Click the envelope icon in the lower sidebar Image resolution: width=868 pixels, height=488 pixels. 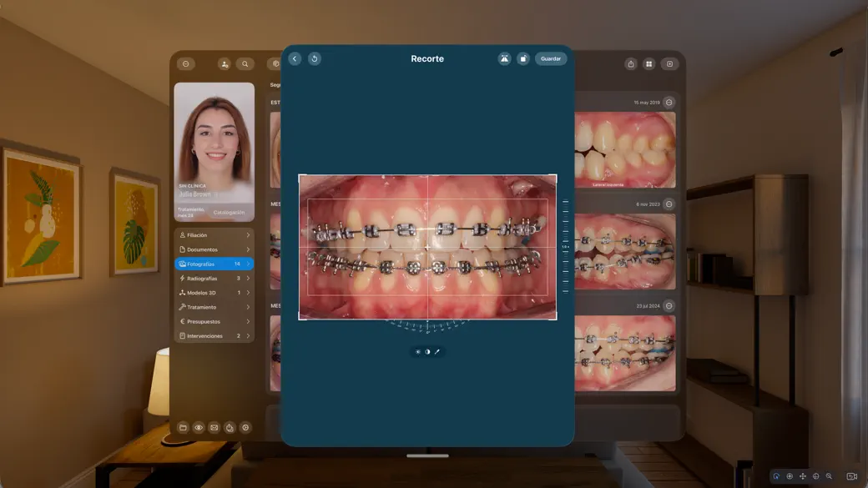click(214, 427)
